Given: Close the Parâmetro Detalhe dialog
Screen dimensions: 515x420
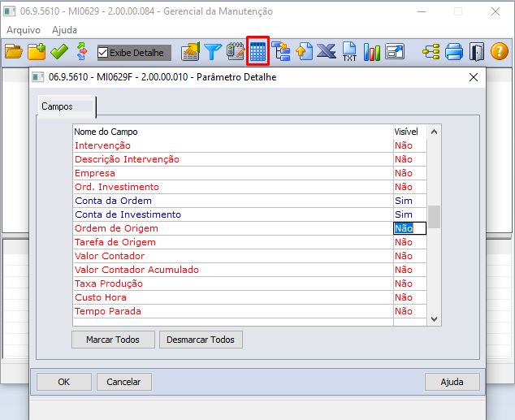Looking at the screenshot, I should (x=474, y=77).
